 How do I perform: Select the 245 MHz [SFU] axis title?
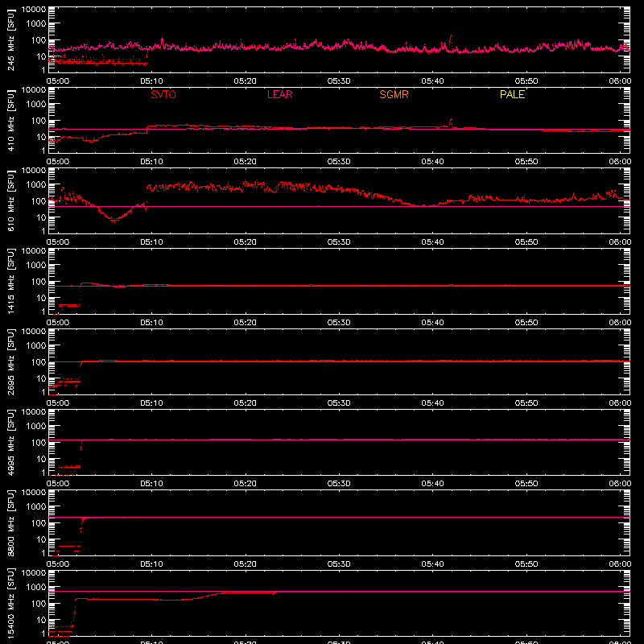(x=10, y=40)
